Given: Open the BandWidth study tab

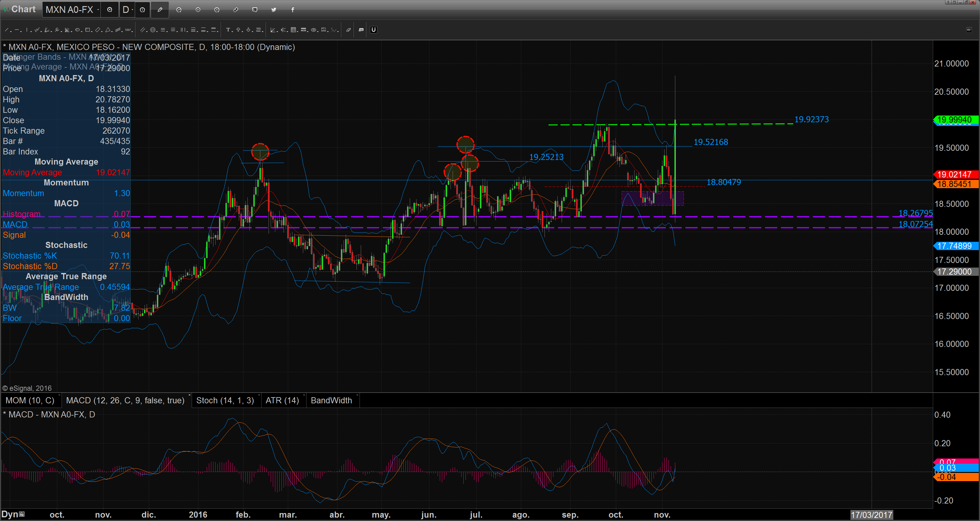Looking at the screenshot, I should click(331, 401).
